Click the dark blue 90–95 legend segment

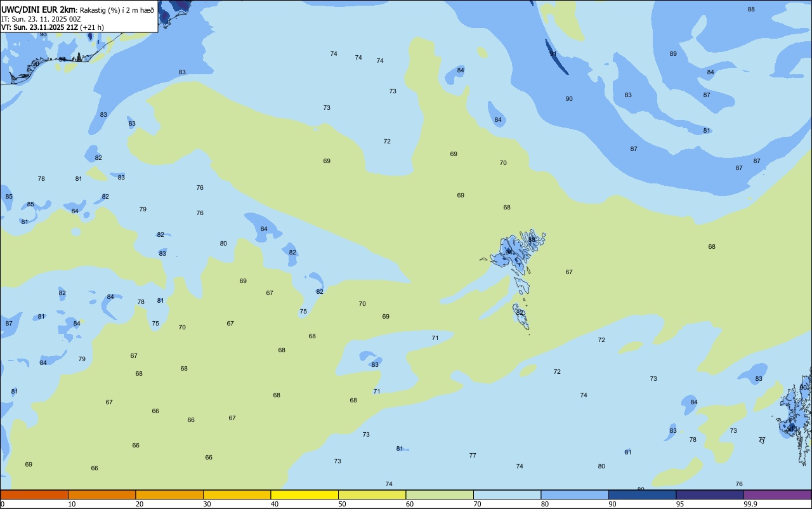click(642, 495)
